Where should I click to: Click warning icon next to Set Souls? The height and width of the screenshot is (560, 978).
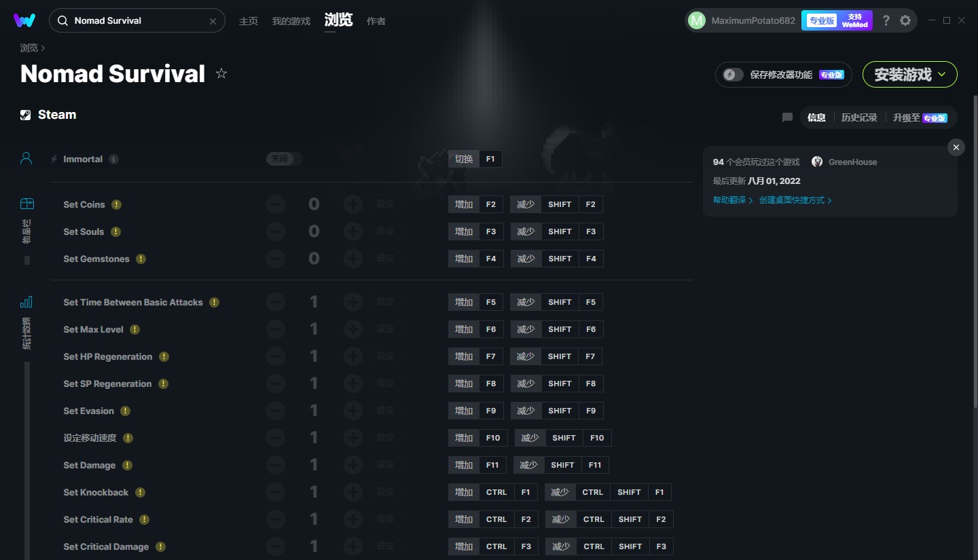click(115, 231)
